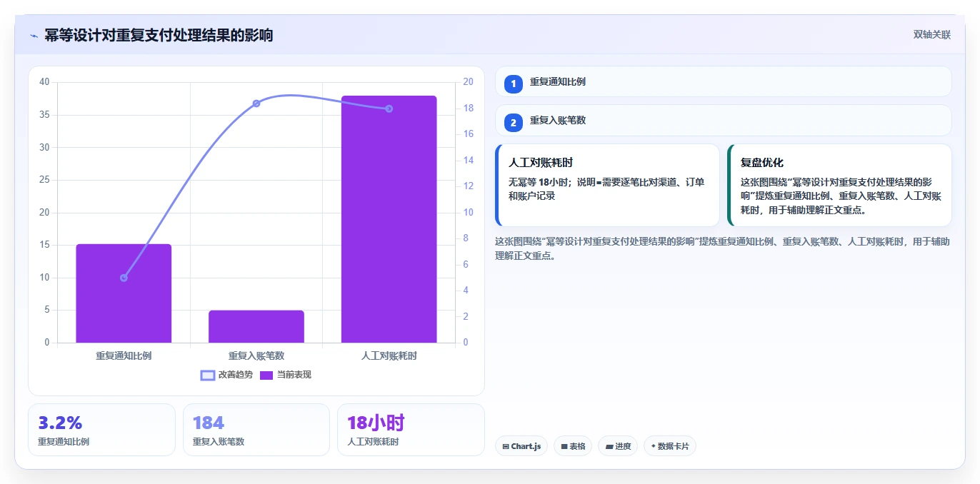Click the 184 重复入账笔数 stat card
Image resolution: width=980 pixels, height=484 pixels.
click(256, 430)
